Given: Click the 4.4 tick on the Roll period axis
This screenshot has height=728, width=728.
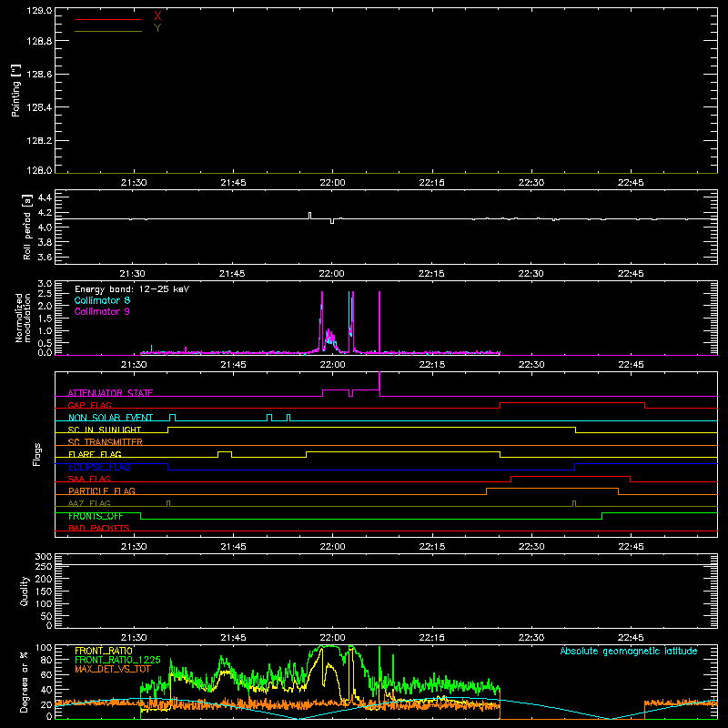Looking at the screenshot, I should 45,197.
